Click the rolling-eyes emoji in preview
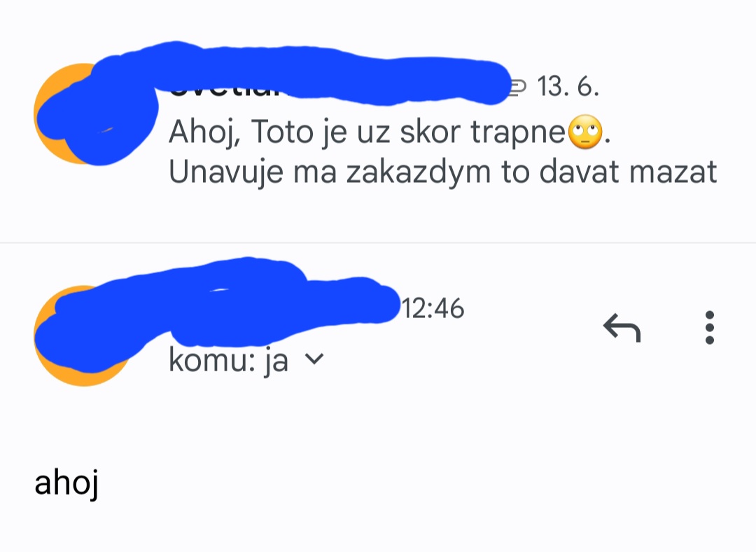This screenshot has width=756, height=552. [585, 132]
